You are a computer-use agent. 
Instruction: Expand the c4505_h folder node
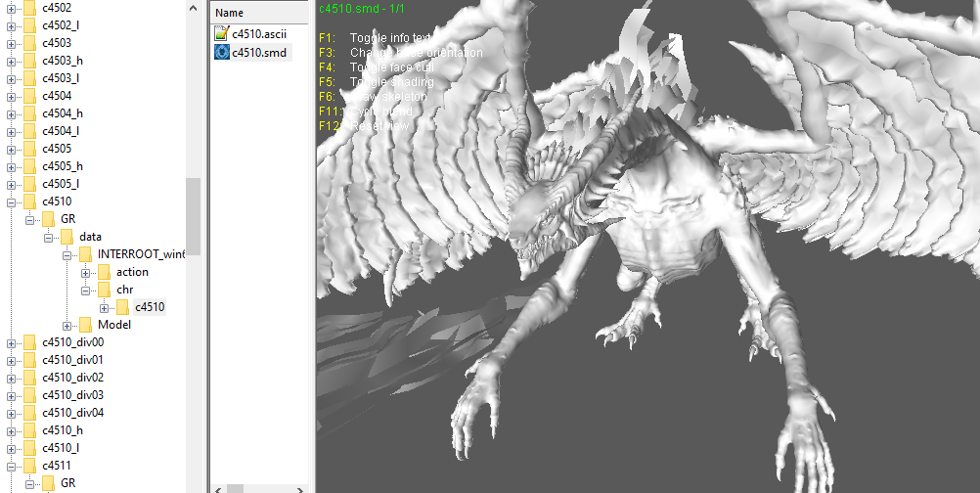(11, 166)
